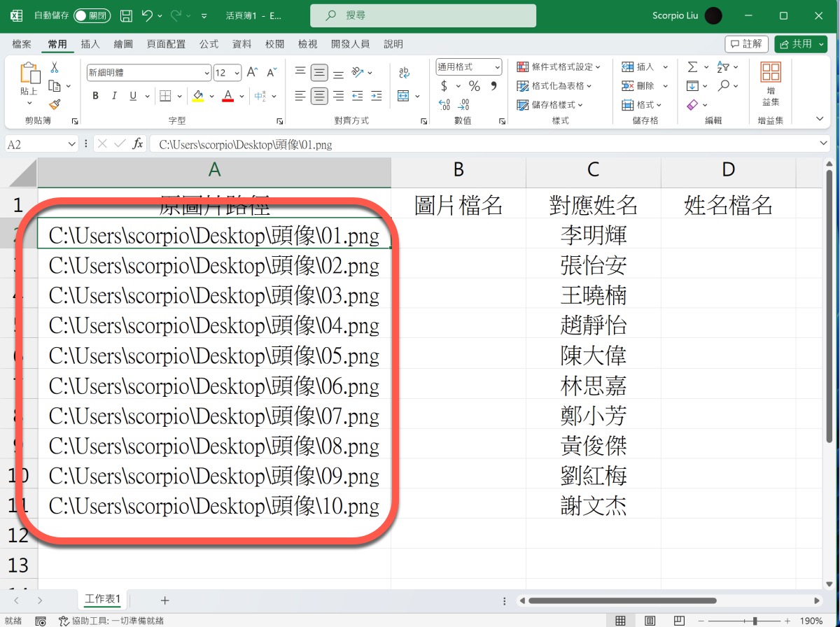The width and height of the screenshot is (840, 627).
Task: Switch to the Page Layout (頁面配置) tab
Action: point(166,44)
